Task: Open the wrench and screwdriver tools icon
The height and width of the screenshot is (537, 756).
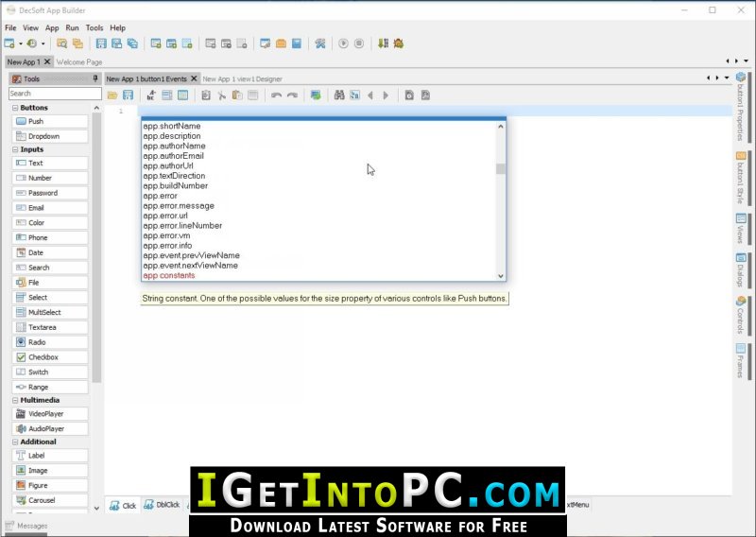Action: click(x=320, y=43)
